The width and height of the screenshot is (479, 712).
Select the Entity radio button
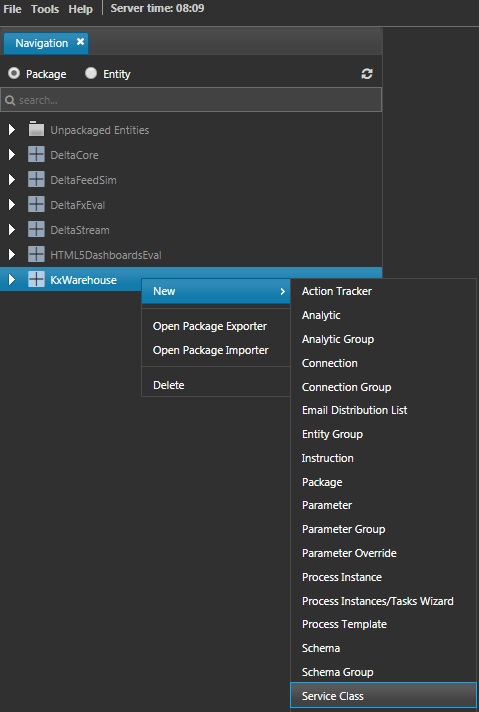91,73
